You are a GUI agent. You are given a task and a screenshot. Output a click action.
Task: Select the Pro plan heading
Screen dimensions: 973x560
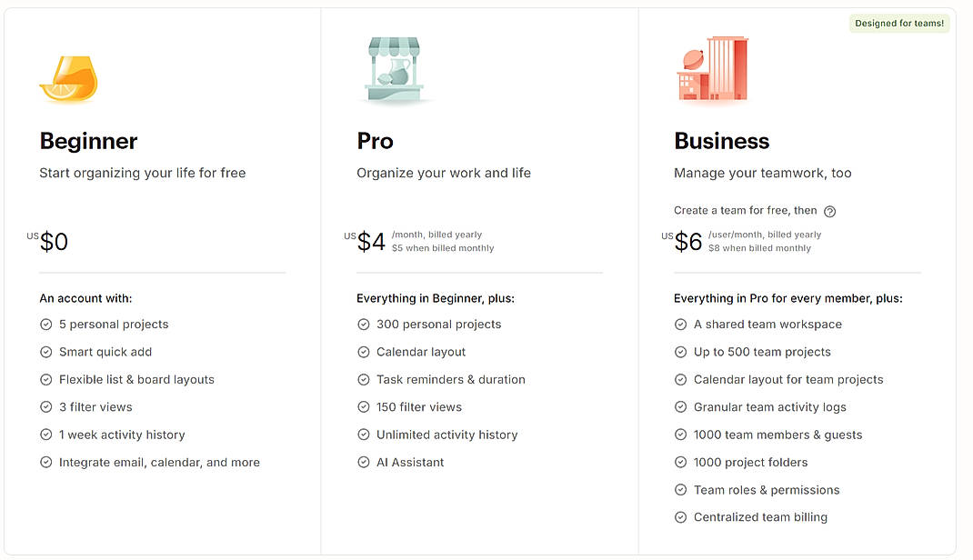pyautogui.click(x=375, y=141)
